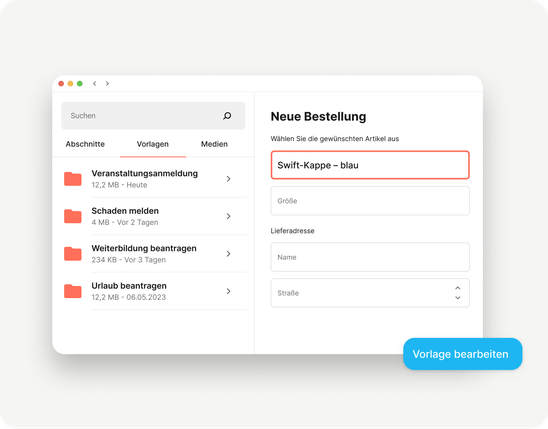
Task: Click 'Wählen Sie die gewünschten Artikel aus' text
Action: coord(335,139)
